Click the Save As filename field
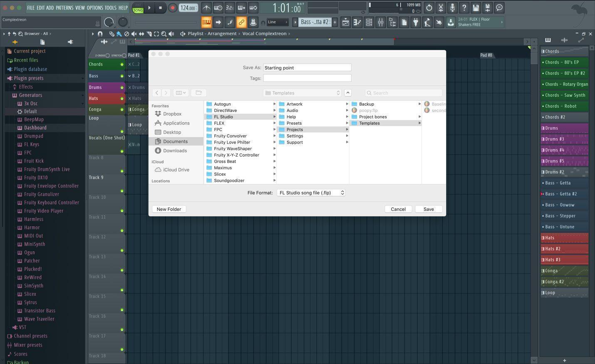 [x=307, y=67]
